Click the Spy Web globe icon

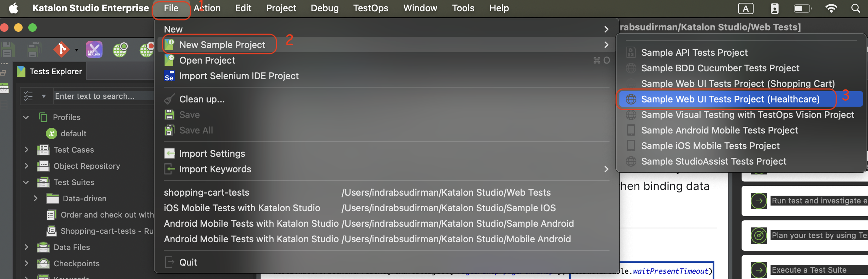(x=120, y=49)
